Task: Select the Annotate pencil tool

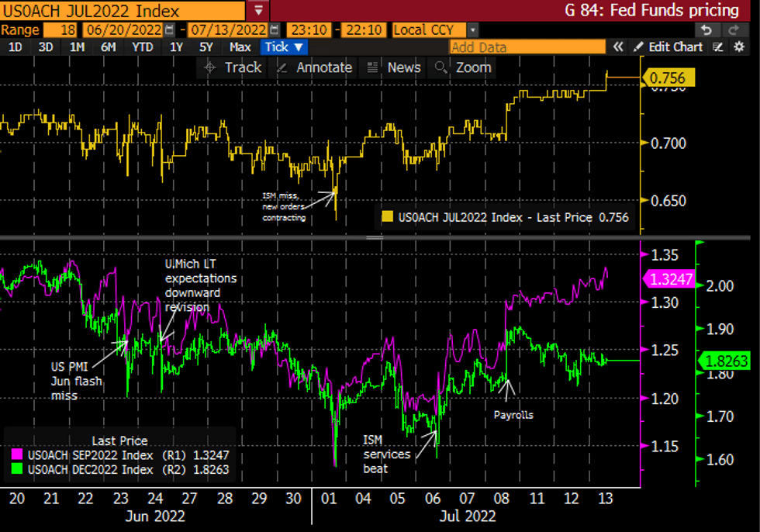Action: click(314, 67)
